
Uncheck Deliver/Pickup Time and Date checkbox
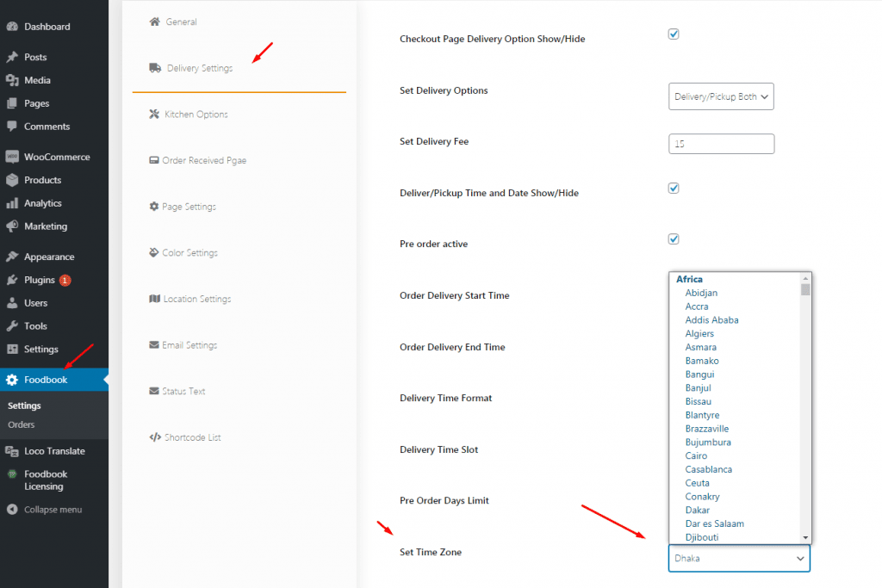point(674,189)
